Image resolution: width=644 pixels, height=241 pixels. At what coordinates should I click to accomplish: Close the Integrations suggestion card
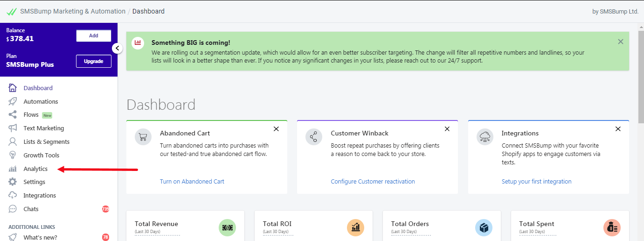(618, 129)
